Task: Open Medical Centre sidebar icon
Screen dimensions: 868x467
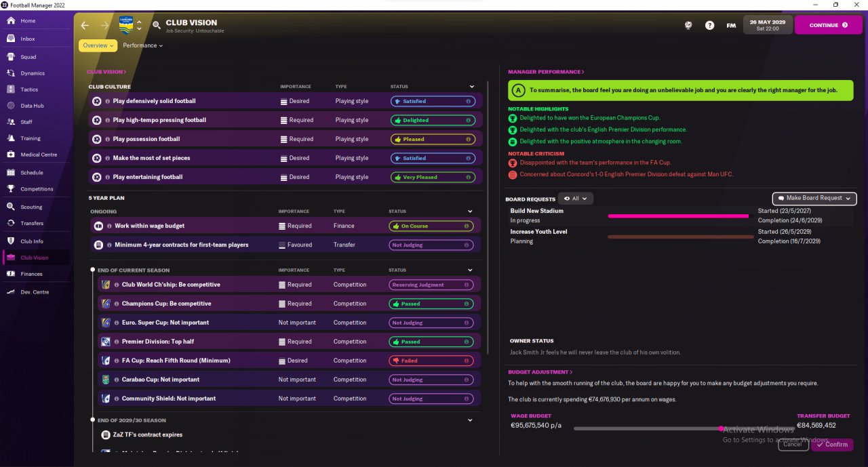Action: 11,155
